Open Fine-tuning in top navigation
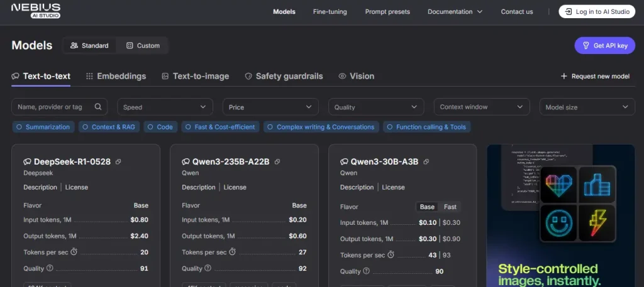The height and width of the screenshot is (287, 644). [x=330, y=11]
